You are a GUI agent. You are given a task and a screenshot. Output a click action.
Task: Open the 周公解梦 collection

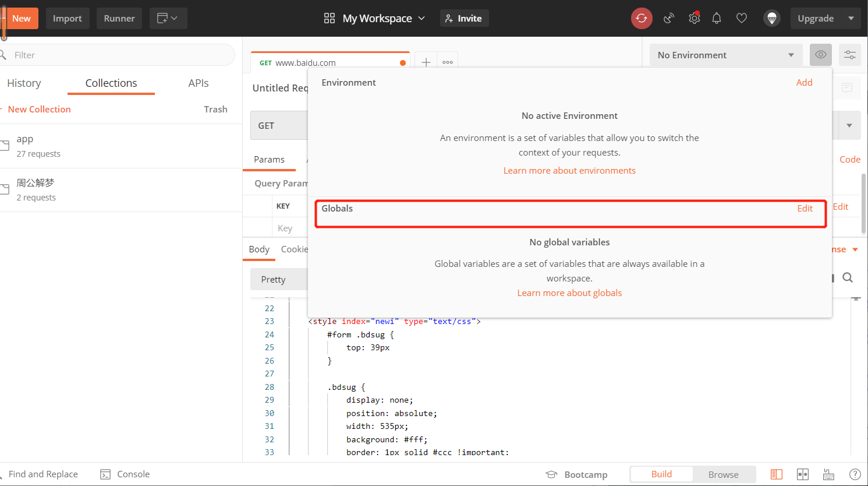pyautogui.click(x=121, y=190)
